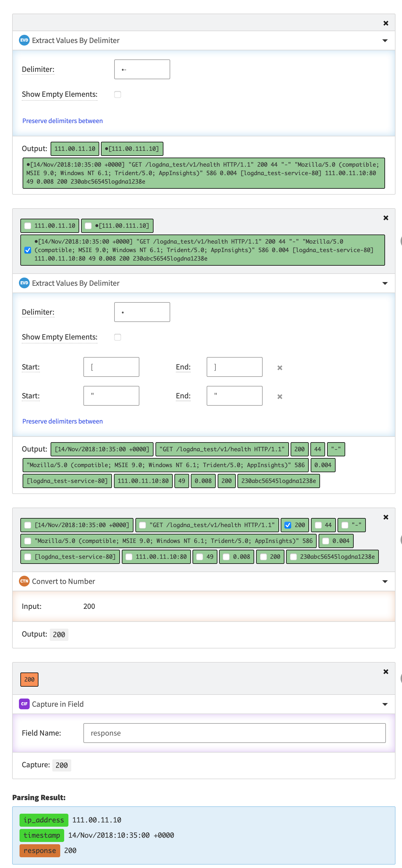
Task: Check the 111.00.11.10 value checkbox
Action: point(28,226)
